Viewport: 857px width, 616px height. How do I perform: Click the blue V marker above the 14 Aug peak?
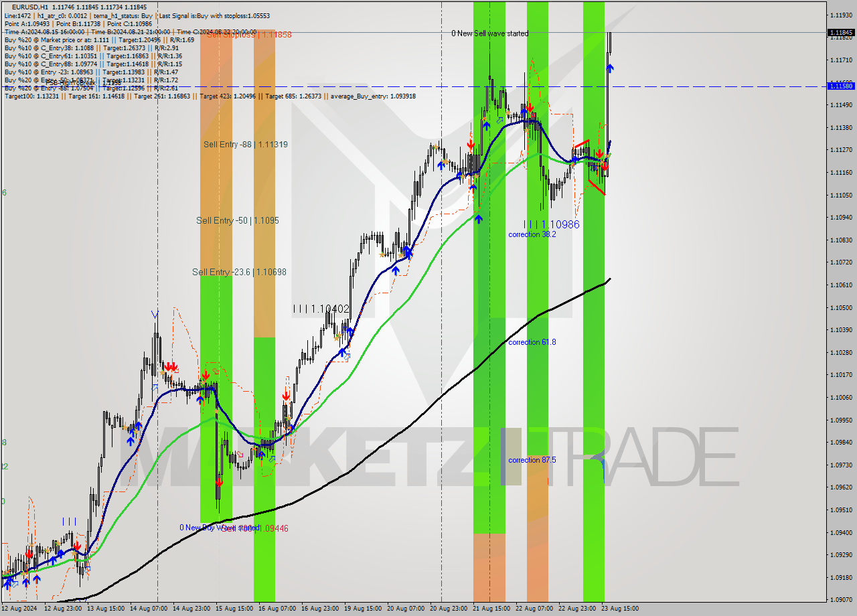click(155, 314)
